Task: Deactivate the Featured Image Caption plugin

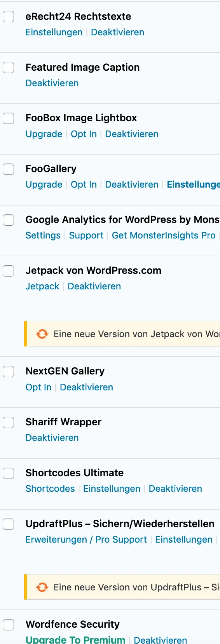Action: (52, 83)
